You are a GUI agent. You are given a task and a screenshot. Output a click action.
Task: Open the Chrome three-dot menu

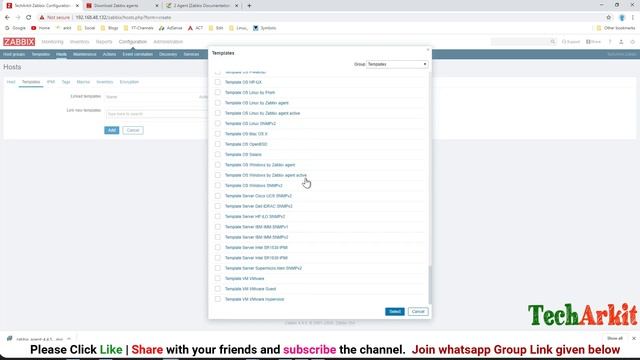tap(633, 18)
